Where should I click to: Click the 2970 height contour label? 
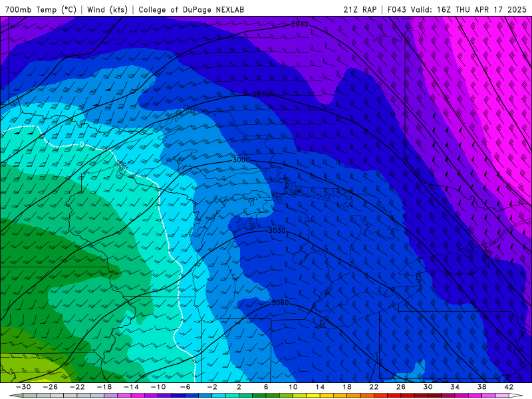coord(261,94)
